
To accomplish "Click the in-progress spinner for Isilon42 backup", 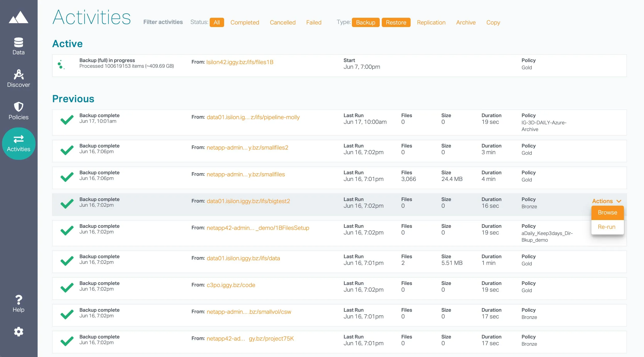I will (x=61, y=65).
